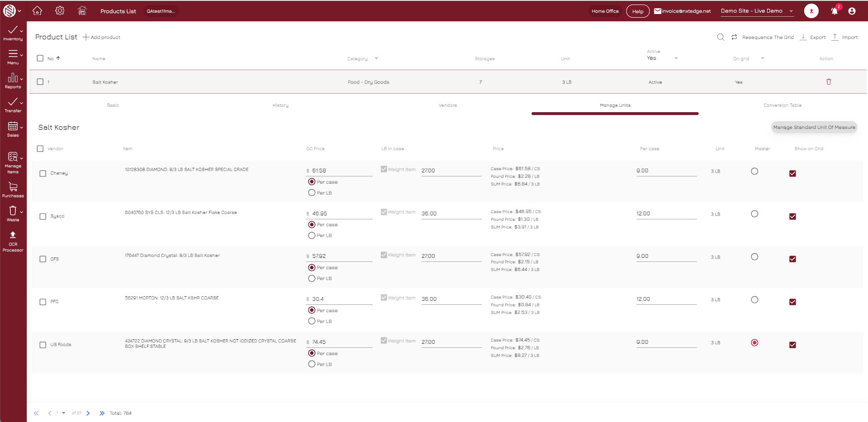Open Demo Site - Live Demo dropdown
868x422 pixels.
757,11
